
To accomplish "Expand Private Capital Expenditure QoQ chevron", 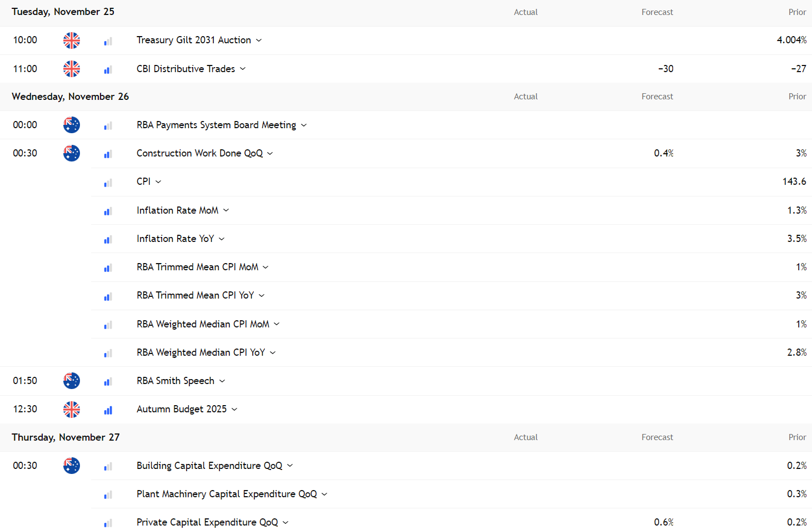I will pyautogui.click(x=285, y=523).
